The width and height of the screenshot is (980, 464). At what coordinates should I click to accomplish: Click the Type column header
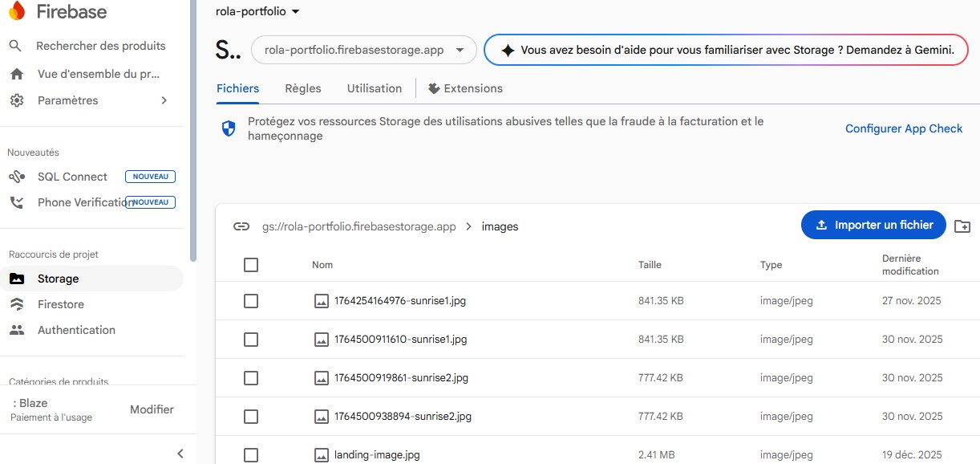click(x=771, y=265)
